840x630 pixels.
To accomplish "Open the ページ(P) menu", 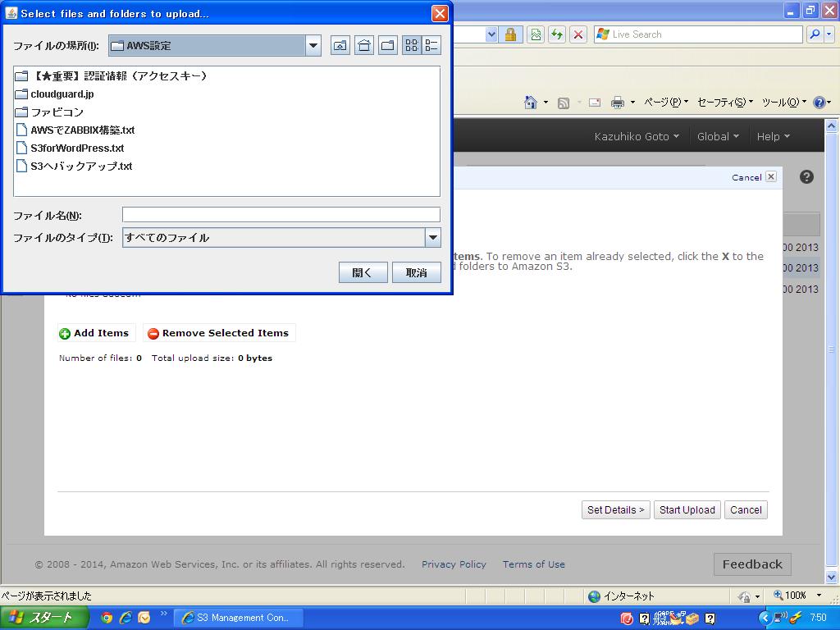I will (666, 103).
